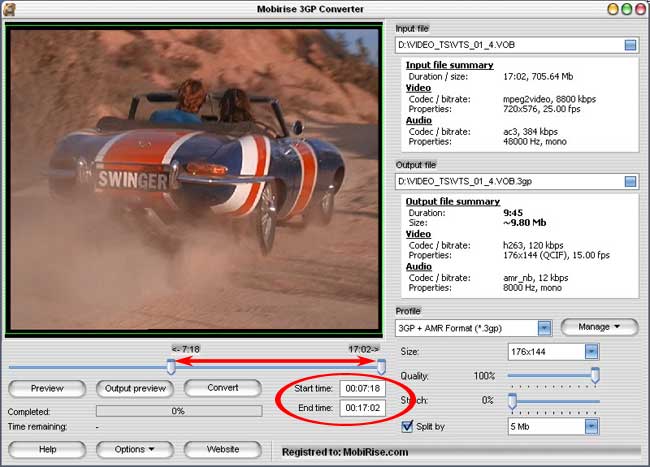Screen dimensions: 650x467
Task: Click the Quality '100%' value
Action: (x=484, y=376)
